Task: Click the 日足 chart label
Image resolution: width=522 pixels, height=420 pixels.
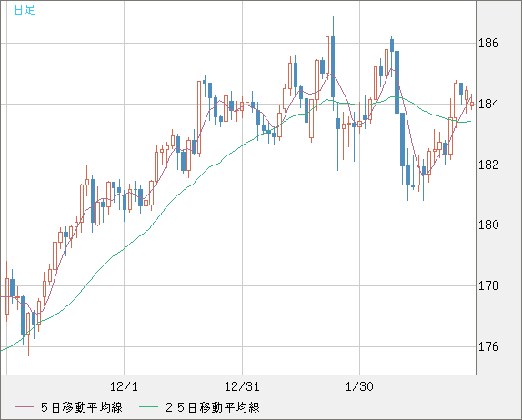Action: point(25,10)
